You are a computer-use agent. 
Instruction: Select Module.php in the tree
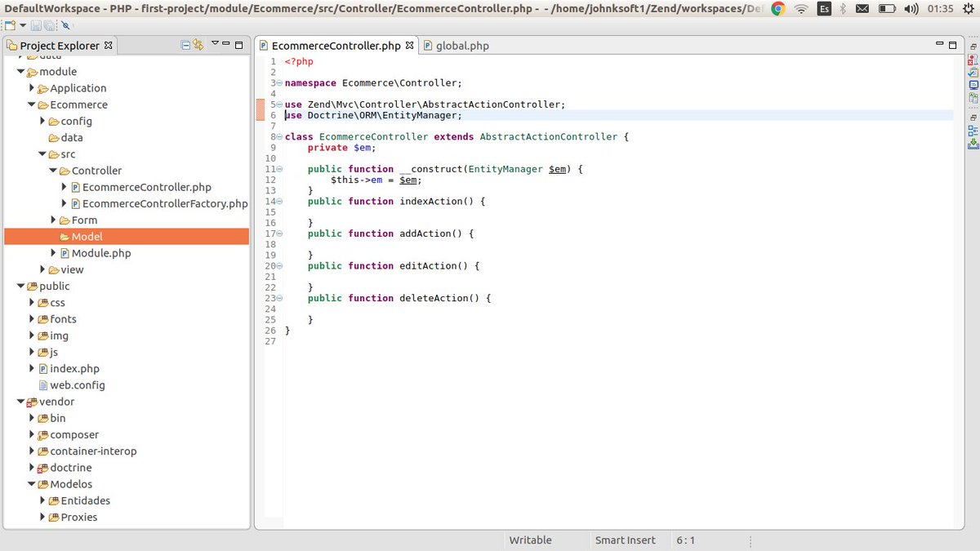coord(101,253)
